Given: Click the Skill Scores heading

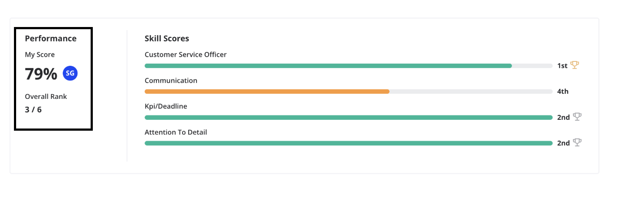Looking at the screenshot, I should pyautogui.click(x=167, y=38).
